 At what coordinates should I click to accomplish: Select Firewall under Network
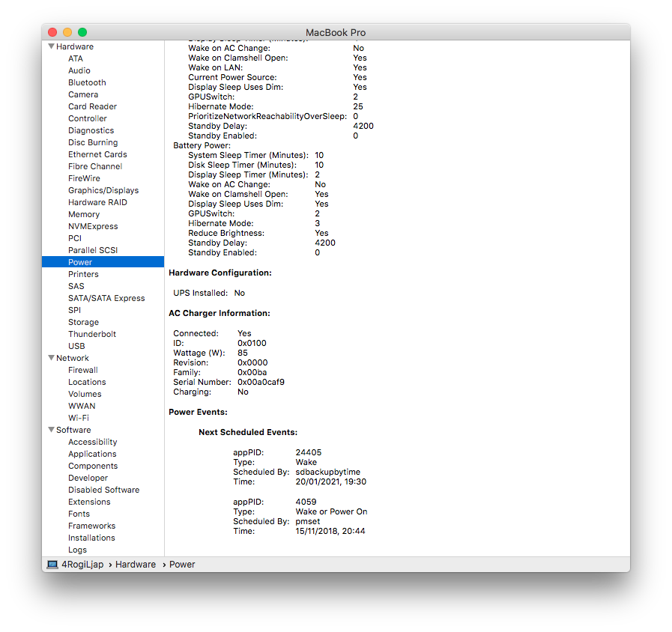tap(83, 371)
